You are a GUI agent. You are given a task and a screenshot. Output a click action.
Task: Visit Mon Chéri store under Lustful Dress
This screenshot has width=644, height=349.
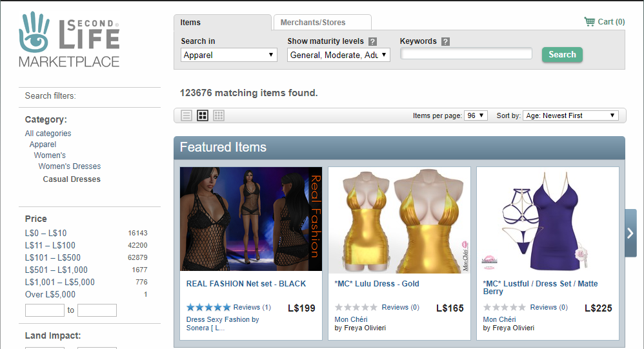point(499,319)
